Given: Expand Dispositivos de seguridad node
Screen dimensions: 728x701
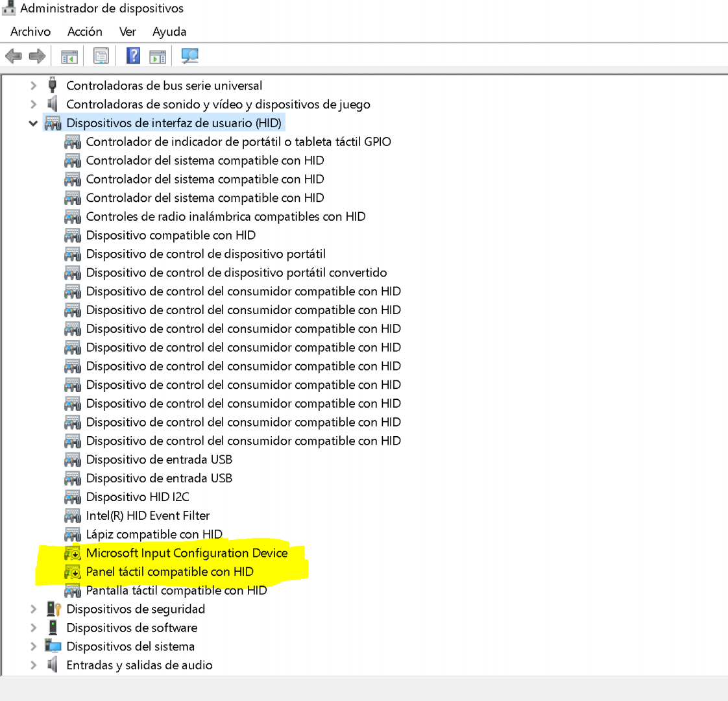Looking at the screenshot, I should click(x=33, y=609).
